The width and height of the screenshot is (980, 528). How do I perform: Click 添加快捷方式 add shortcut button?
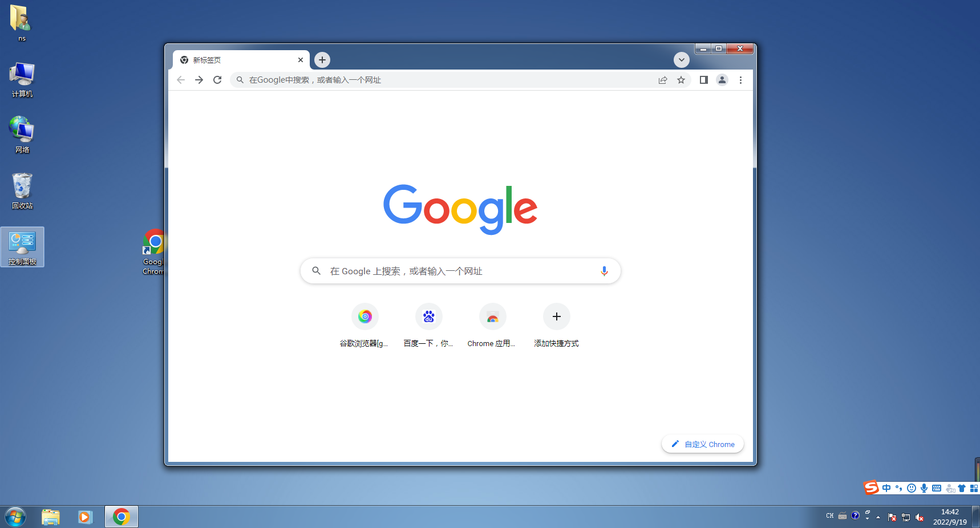[x=557, y=326]
